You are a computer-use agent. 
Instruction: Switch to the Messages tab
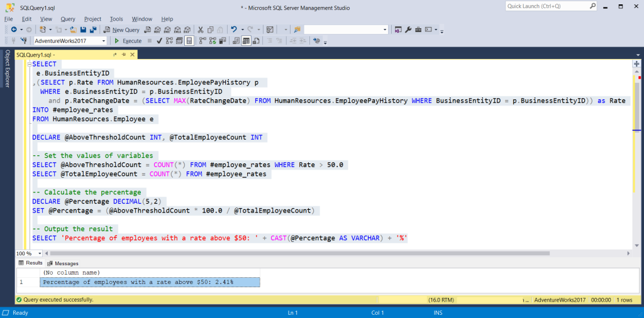tap(63, 263)
